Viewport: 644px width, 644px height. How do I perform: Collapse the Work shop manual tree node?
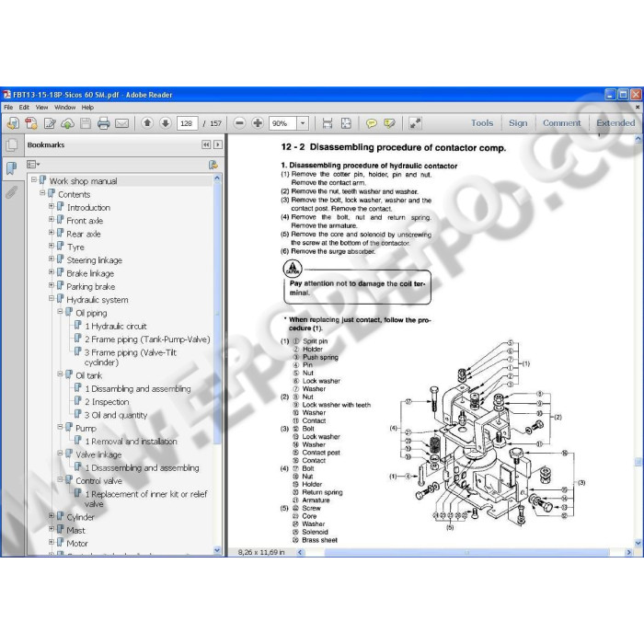pyautogui.click(x=34, y=180)
